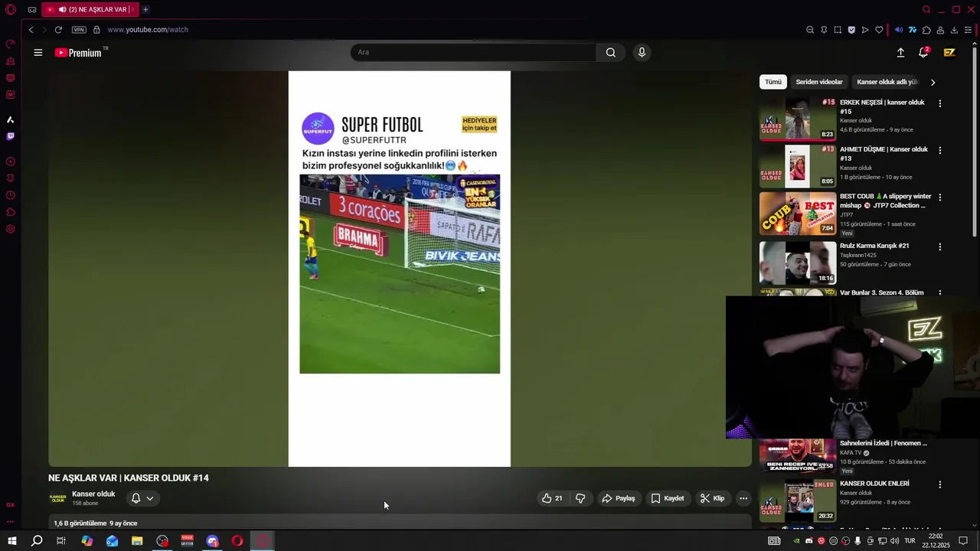Click the zoom-out magnifier in address bar
Screen dimensions: 980x551
(810, 30)
